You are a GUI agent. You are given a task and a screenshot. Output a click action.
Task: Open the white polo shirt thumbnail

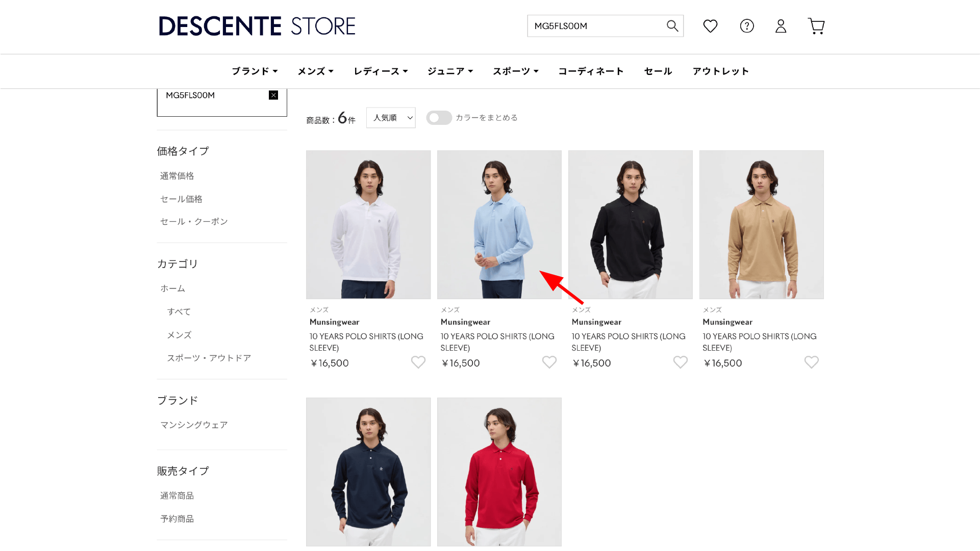(x=368, y=225)
